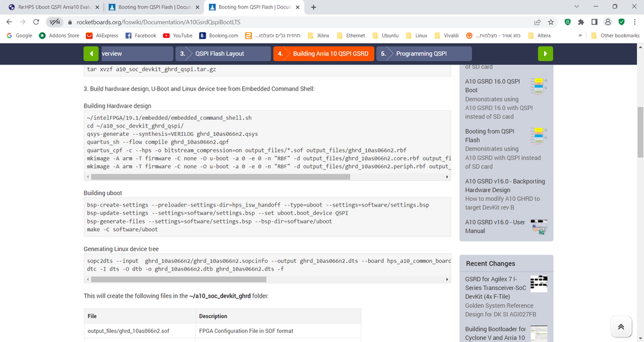The height and width of the screenshot is (342, 644).
Task: Expand hidden bookmarks overflow chevron
Action: click(581, 35)
